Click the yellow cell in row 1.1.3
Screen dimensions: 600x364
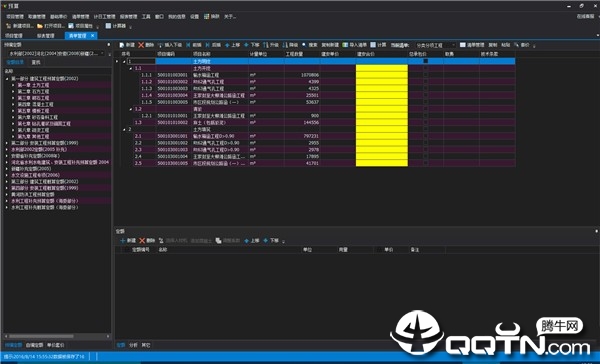click(382, 88)
